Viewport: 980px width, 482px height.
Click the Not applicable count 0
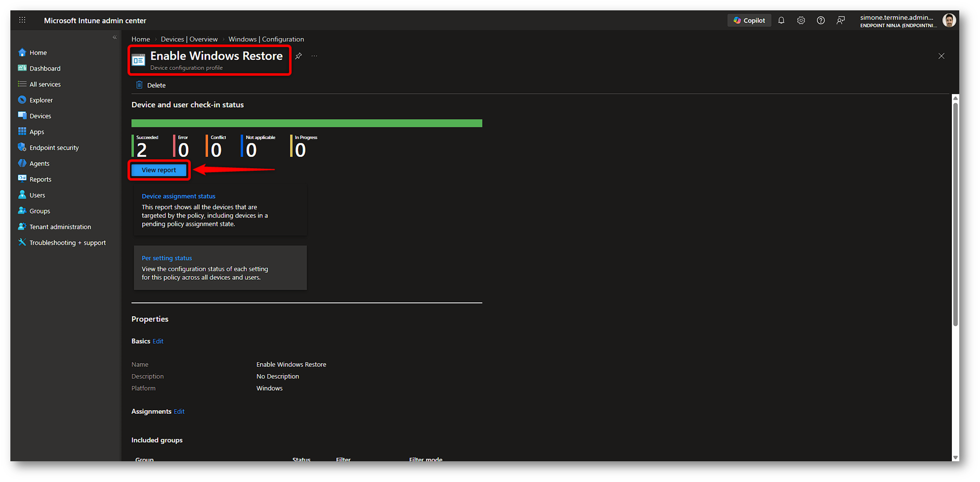click(x=251, y=150)
